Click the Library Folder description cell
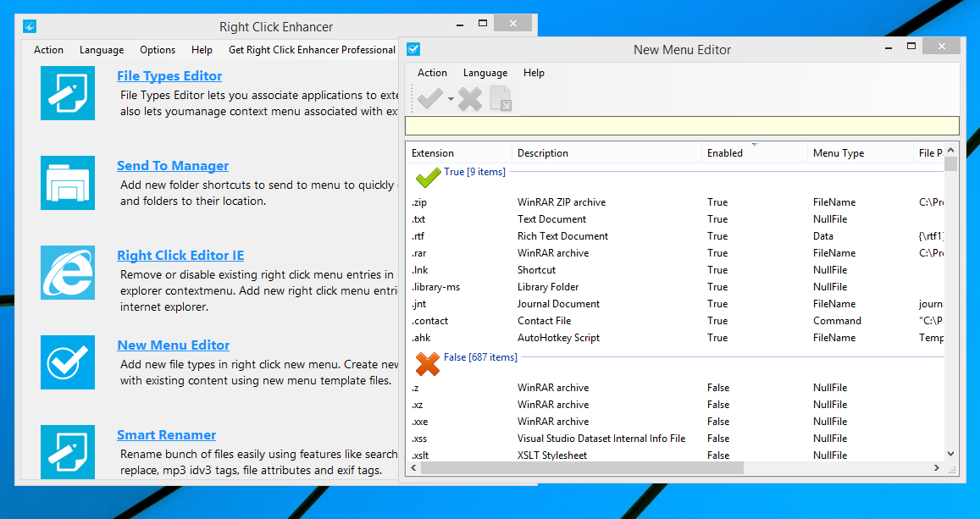The height and width of the screenshot is (519, 980). coord(548,287)
